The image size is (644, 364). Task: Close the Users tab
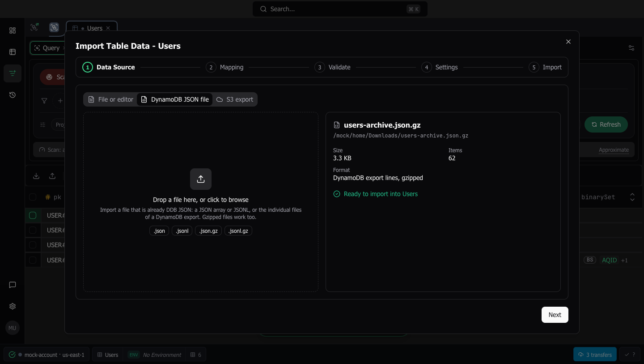[x=108, y=28]
